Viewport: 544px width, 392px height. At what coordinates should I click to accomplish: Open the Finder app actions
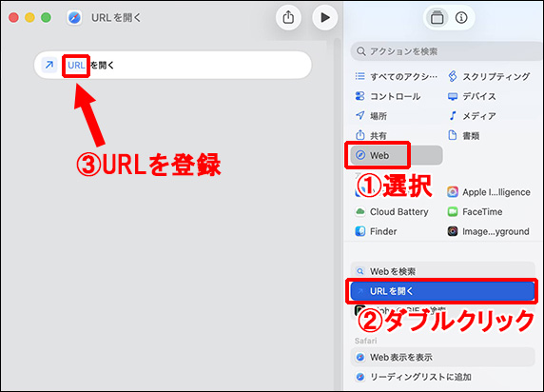(x=376, y=231)
